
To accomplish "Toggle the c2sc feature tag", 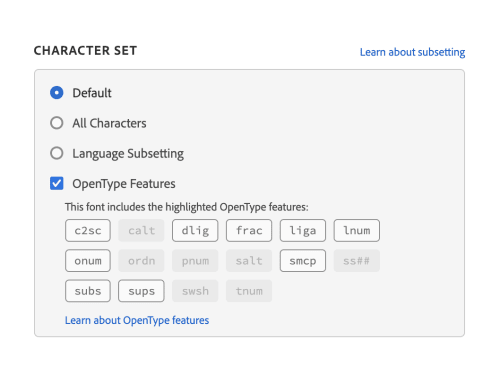I will [x=88, y=230].
